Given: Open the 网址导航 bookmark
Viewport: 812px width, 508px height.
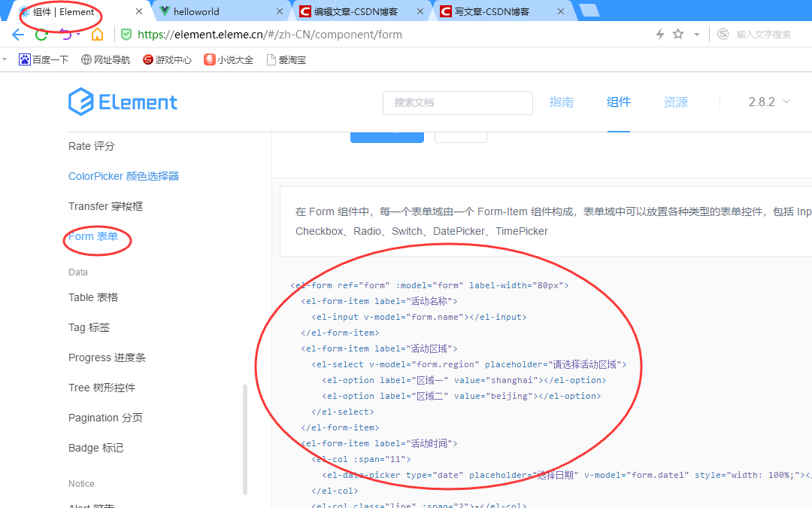Looking at the screenshot, I should [x=106, y=59].
